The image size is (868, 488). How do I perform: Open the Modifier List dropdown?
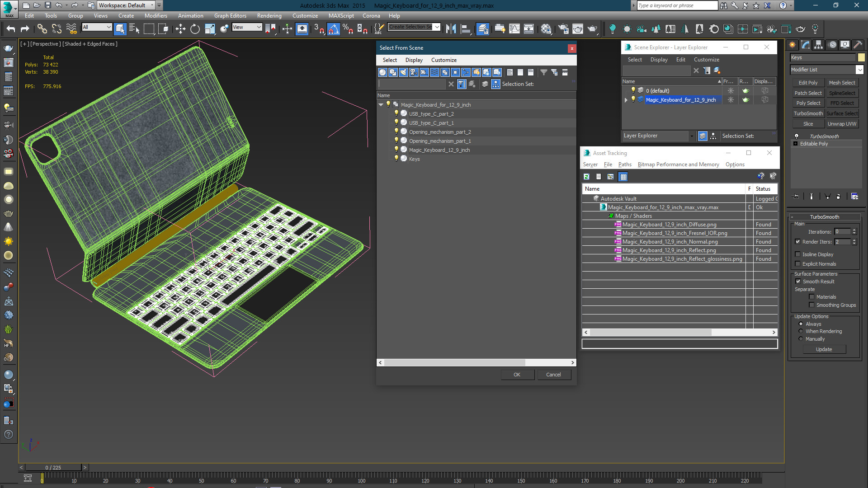click(x=859, y=70)
